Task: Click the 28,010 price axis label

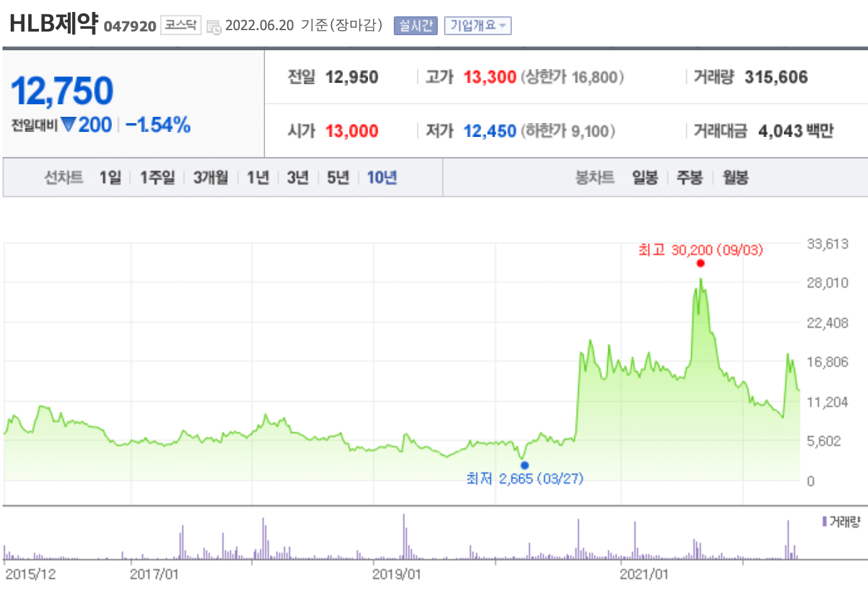Action: click(827, 283)
